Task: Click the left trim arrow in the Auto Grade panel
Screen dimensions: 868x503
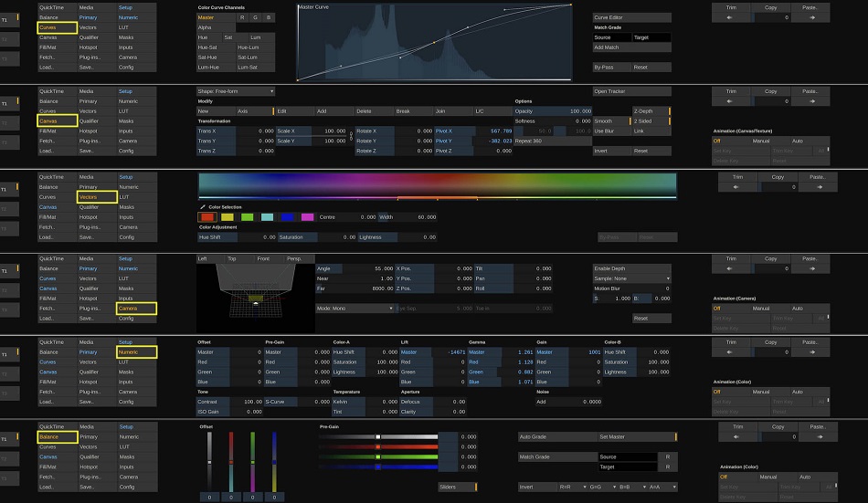Action: click(x=737, y=436)
